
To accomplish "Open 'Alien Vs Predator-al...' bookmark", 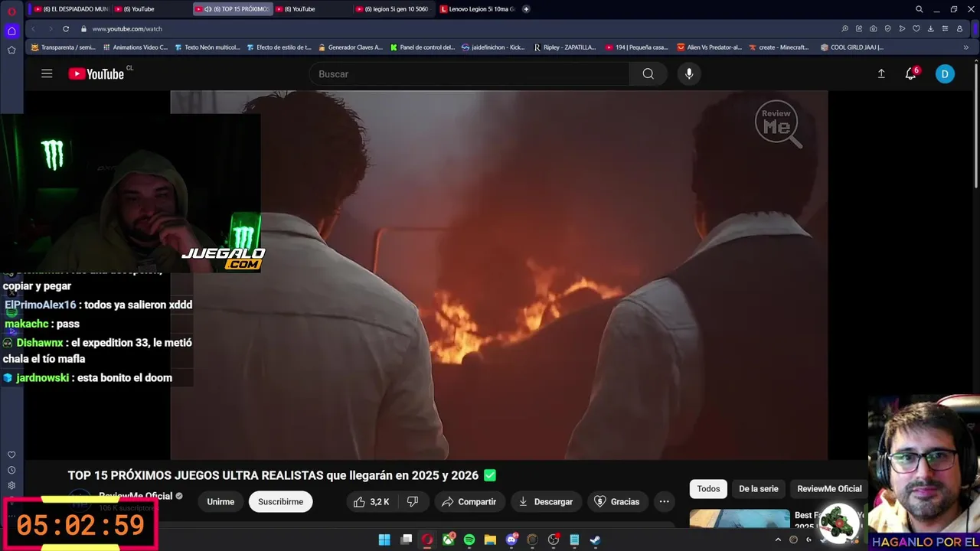I will tap(709, 47).
